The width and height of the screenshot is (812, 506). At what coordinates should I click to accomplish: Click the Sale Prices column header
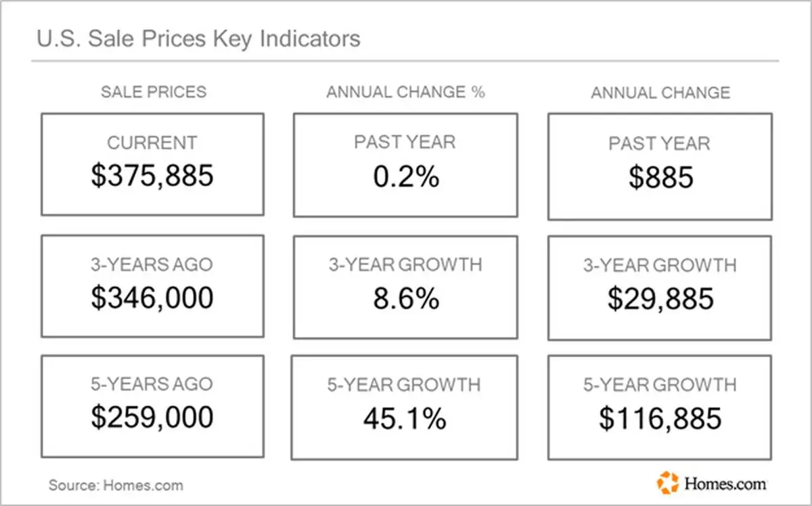tap(154, 92)
